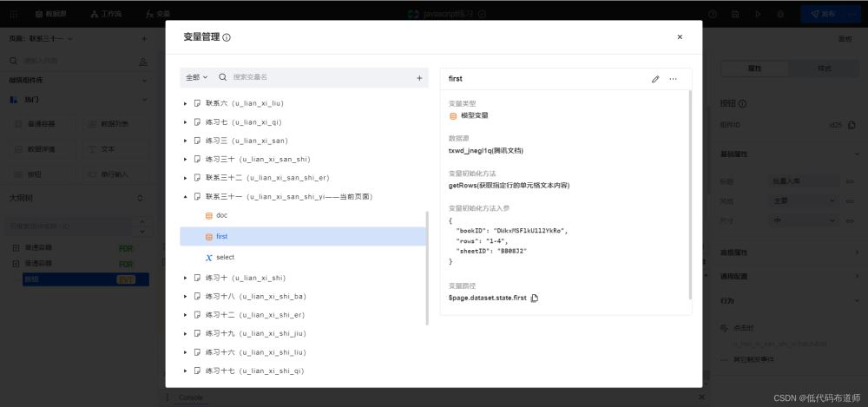Expand the 练习十 (u_lian_xi_shi) node
This screenshot has width=868, height=407.
pos(186,278)
